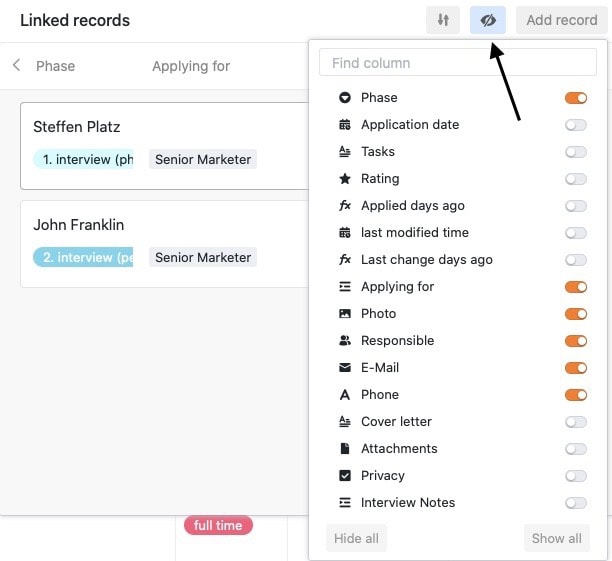
Task: Click the Find column search field
Action: 458,62
